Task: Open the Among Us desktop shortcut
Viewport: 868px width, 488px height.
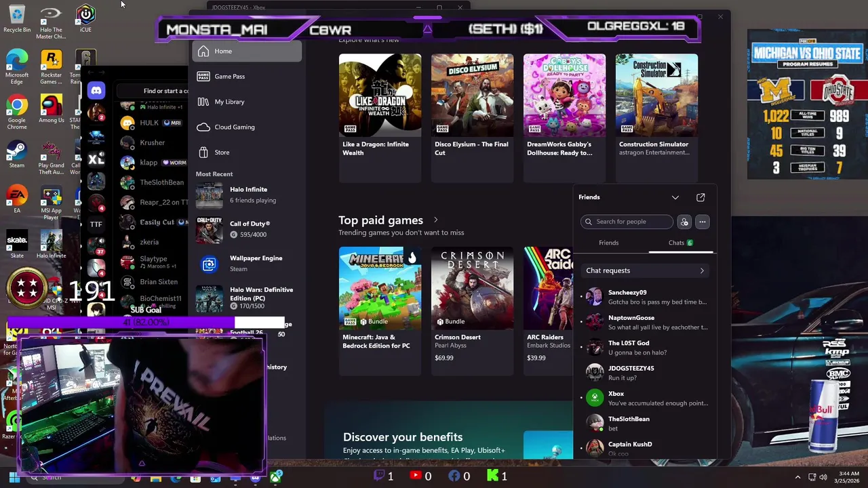Action: (x=51, y=110)
